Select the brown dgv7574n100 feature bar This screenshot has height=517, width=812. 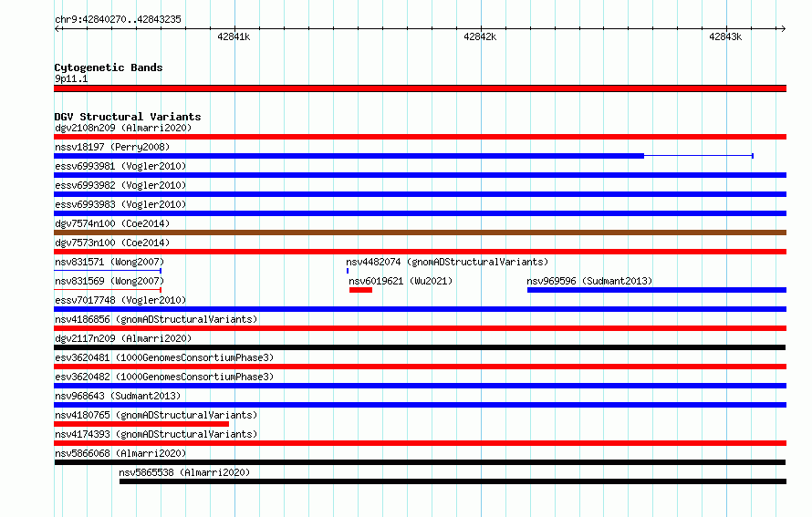(420, 233)
